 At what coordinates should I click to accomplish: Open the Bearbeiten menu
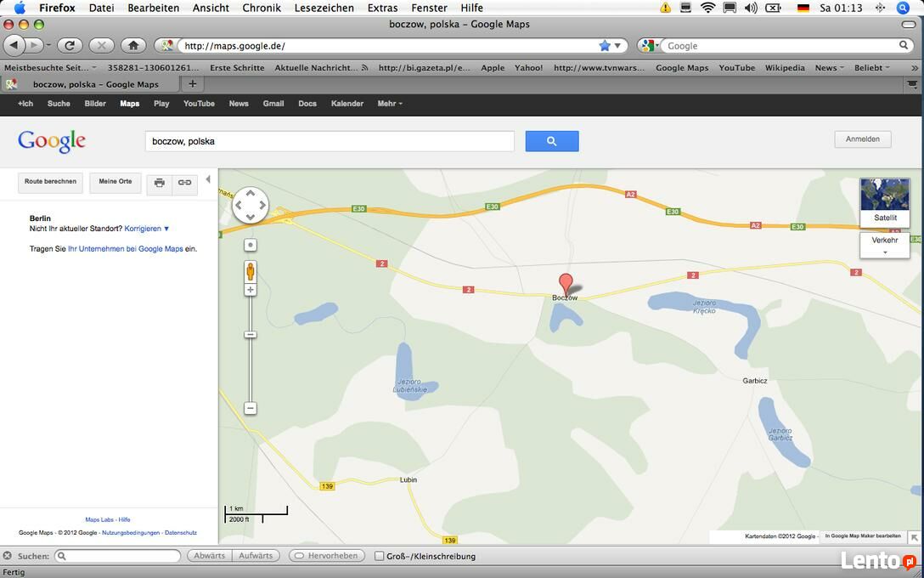(x=153, y=8)
